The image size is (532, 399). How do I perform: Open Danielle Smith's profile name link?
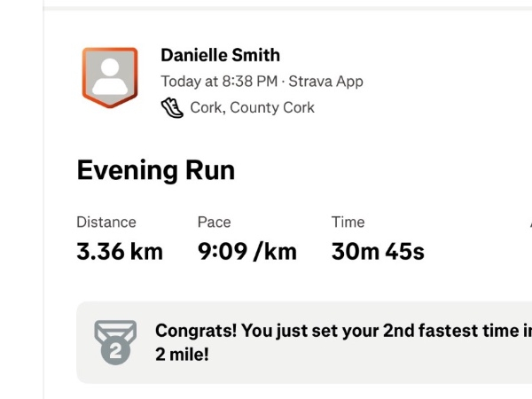click(x=220, y=55)
